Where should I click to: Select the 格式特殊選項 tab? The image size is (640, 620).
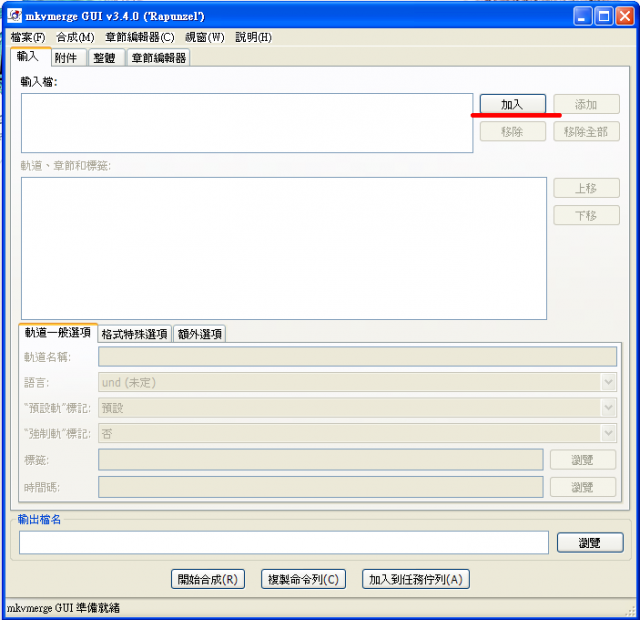pyautogui.click(x=135, y=334)
